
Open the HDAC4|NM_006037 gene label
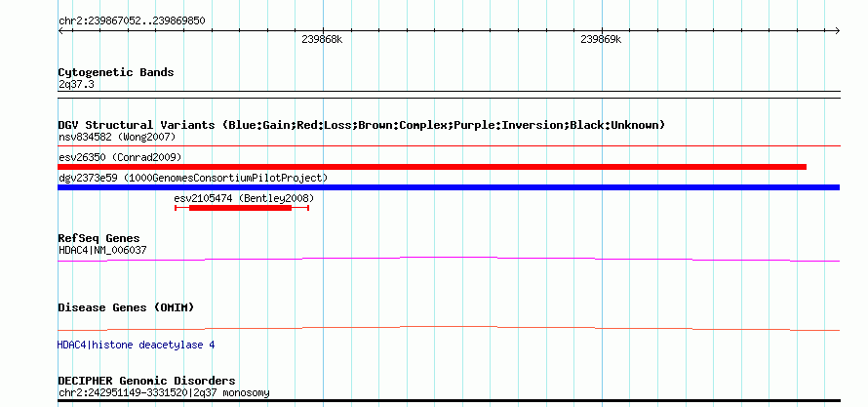point(102,250)
